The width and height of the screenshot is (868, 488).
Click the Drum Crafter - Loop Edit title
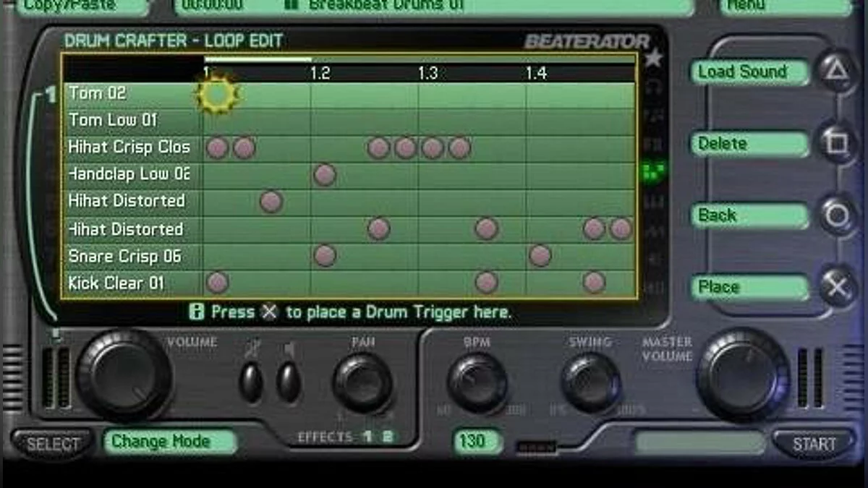[174, 40]
